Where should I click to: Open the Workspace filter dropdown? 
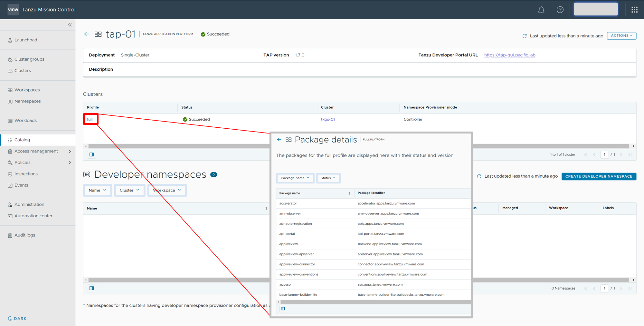pyautogui.click(x=167, y=190)
